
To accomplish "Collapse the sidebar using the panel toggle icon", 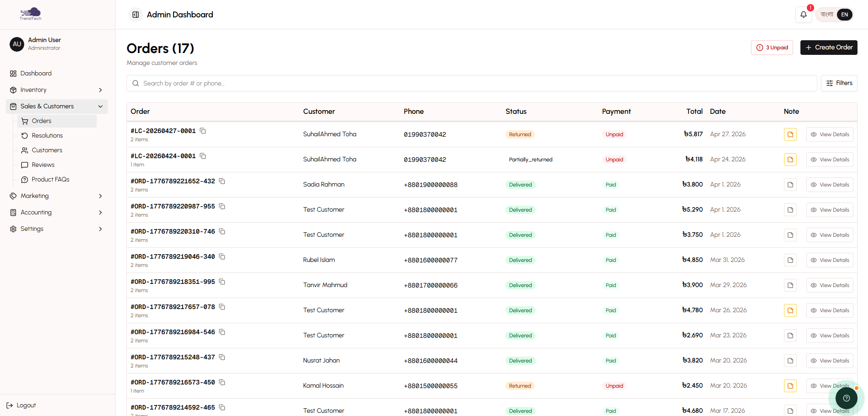I will (135, 15).
